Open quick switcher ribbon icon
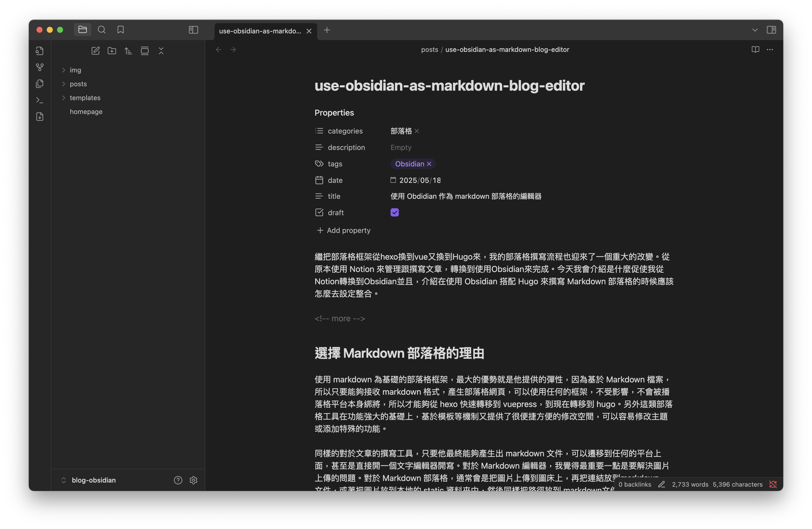812x529 pixels. click(40, 51)
